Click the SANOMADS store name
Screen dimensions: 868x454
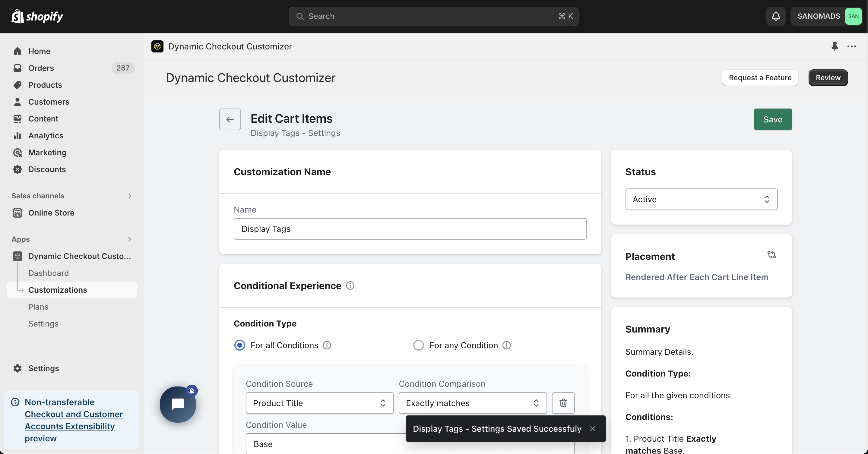[819, 16]
